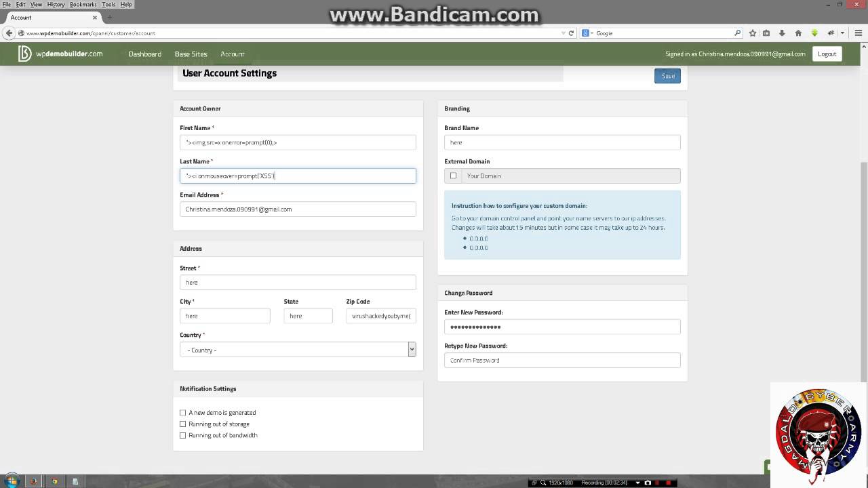Open the Tools menu

(108, 4)
